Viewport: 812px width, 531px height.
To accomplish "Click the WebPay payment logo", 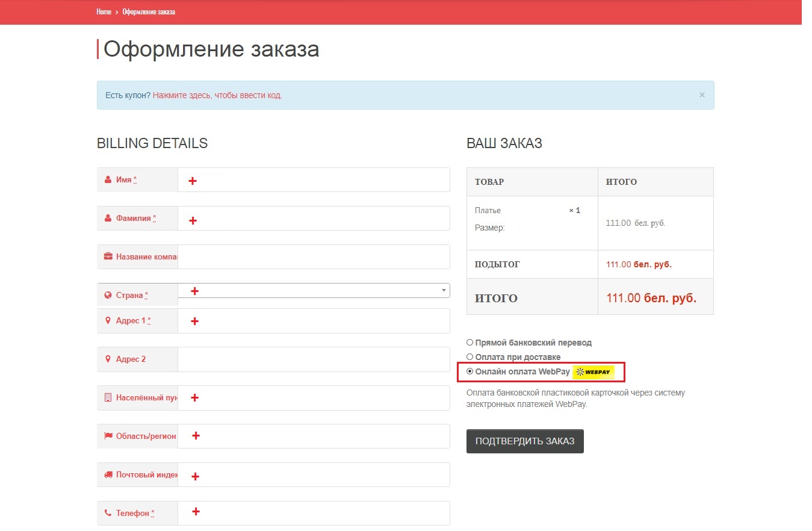I will coord(593,371).
